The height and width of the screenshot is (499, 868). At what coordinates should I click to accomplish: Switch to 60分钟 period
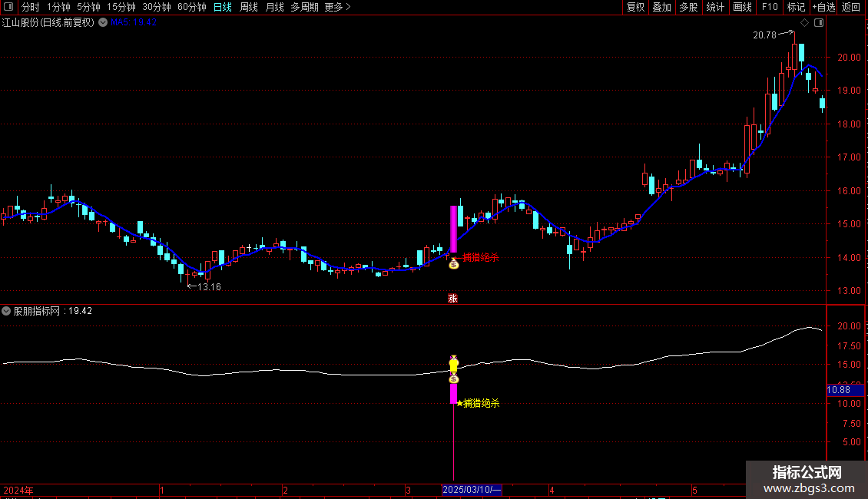[192, 7]
